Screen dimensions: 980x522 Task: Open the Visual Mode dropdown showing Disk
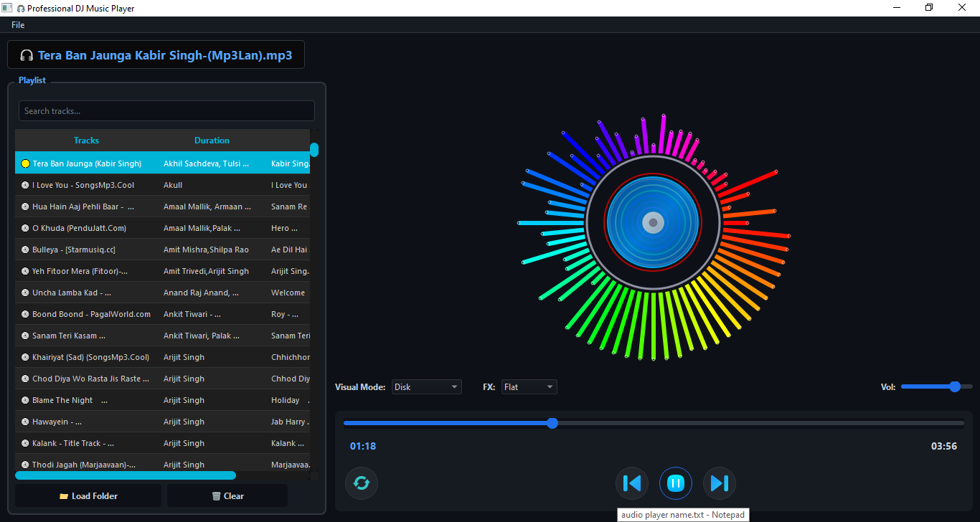(427, 387)
